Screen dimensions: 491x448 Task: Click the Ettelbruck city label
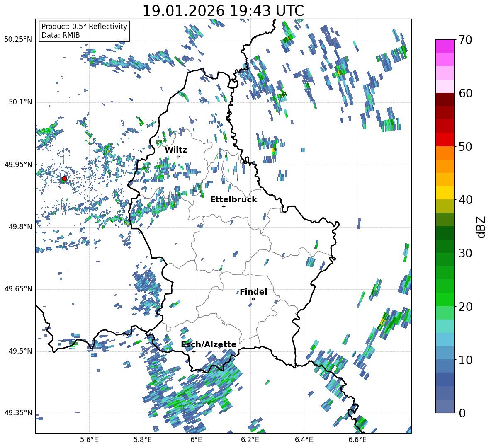click(233, 200)
